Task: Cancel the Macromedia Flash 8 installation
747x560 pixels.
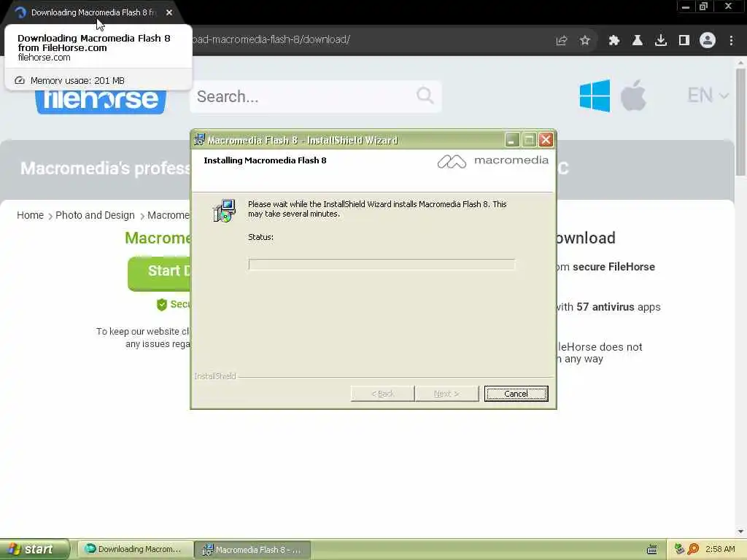Action: pyautogui.click(x=516, y=394)
